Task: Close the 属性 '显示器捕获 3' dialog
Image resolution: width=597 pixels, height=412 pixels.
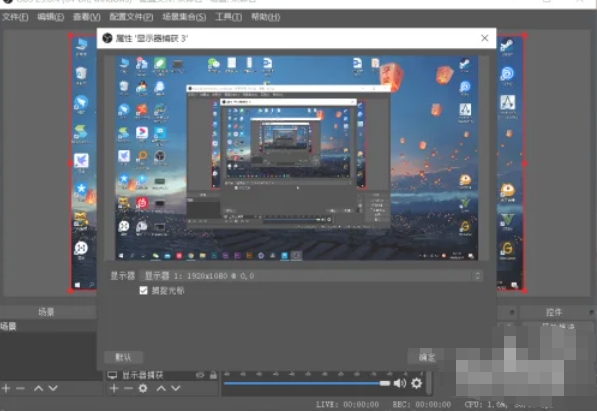Action: [x=485, y=38]
